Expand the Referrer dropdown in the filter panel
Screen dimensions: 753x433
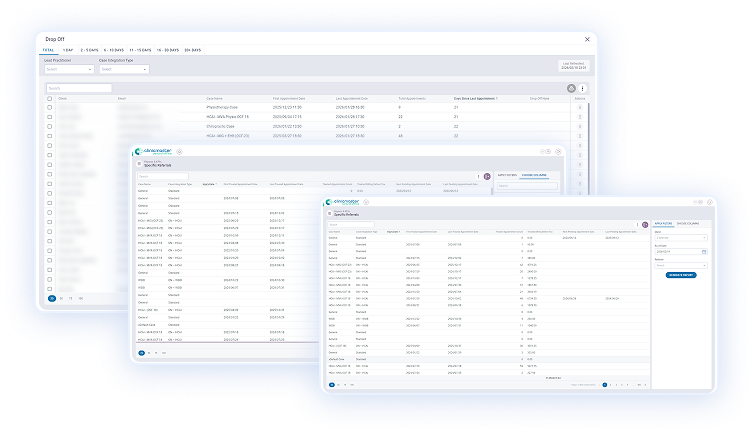tap(680, 265)
